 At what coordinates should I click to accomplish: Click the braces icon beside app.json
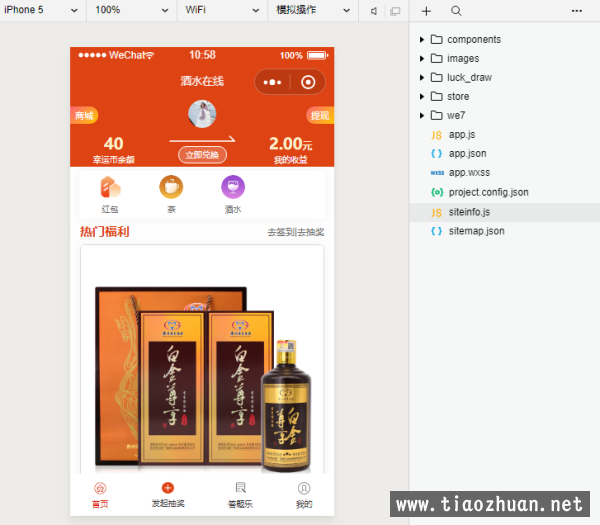[x=437, y=154]
